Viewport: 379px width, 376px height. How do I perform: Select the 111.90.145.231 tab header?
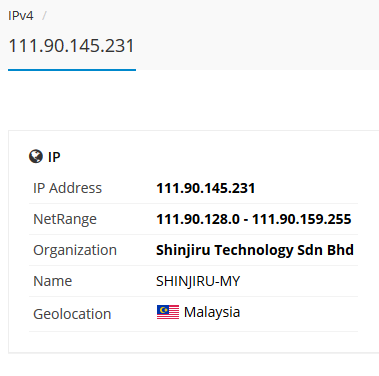click(x=71, y=46)
